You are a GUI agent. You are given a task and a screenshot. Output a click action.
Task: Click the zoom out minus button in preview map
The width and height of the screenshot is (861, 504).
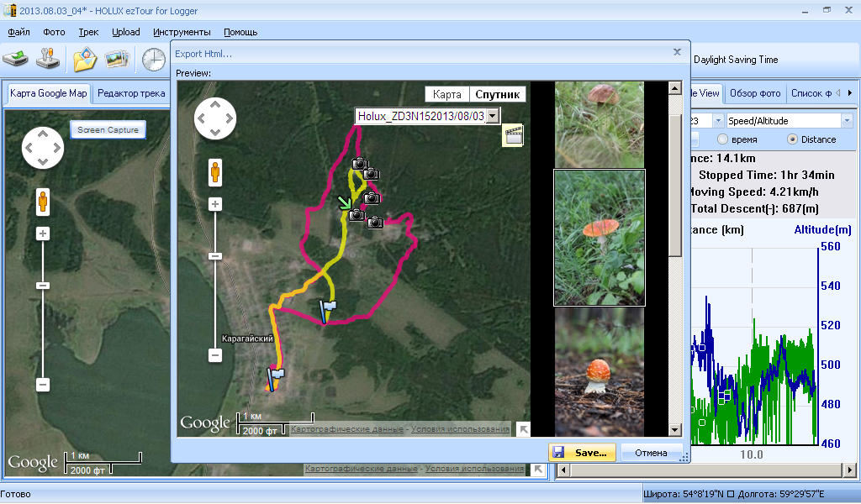(215, 355)
